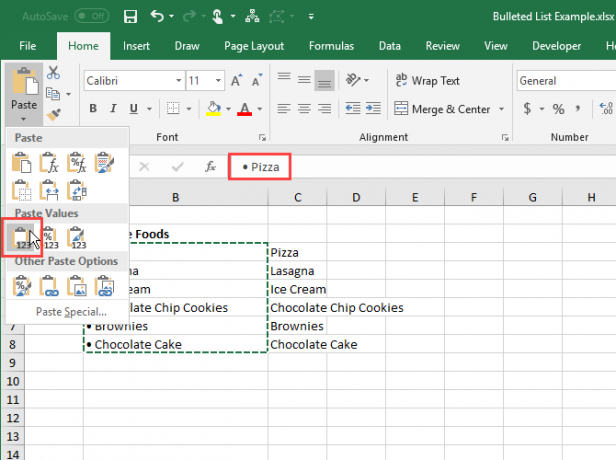The image size is (616, 460).
Task: Toggle Wrap Text
Action: click(427, 81)
